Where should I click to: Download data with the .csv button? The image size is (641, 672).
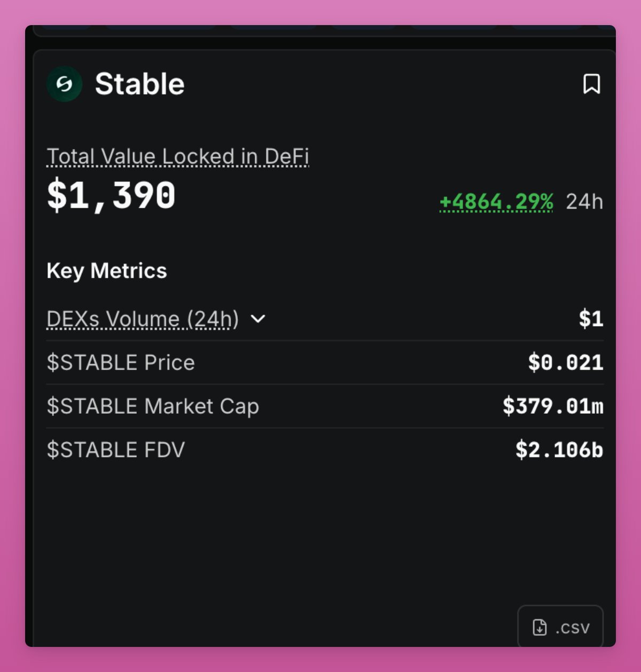click(x=560, y=627)
